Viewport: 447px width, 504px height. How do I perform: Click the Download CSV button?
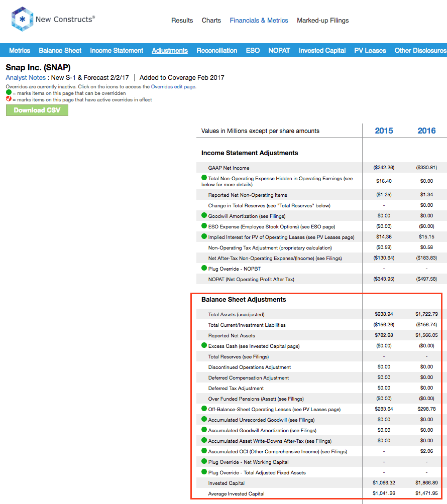37,110
